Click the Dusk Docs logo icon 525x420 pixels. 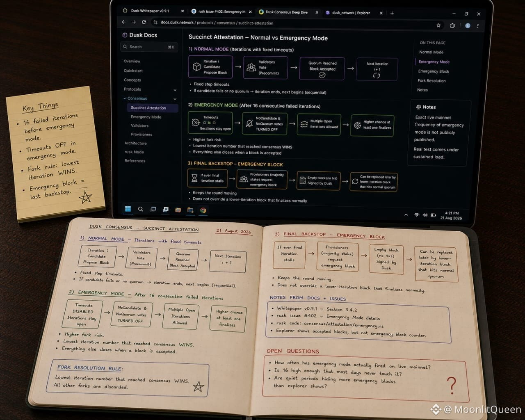tap(125, 35)
